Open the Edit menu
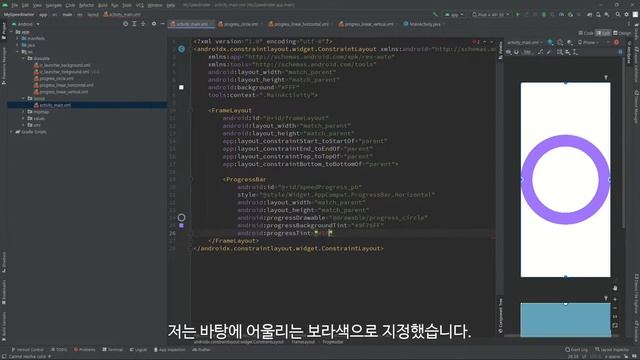Image resolution: width=640 pixels, height=360 pixels. tap(25, 5)
